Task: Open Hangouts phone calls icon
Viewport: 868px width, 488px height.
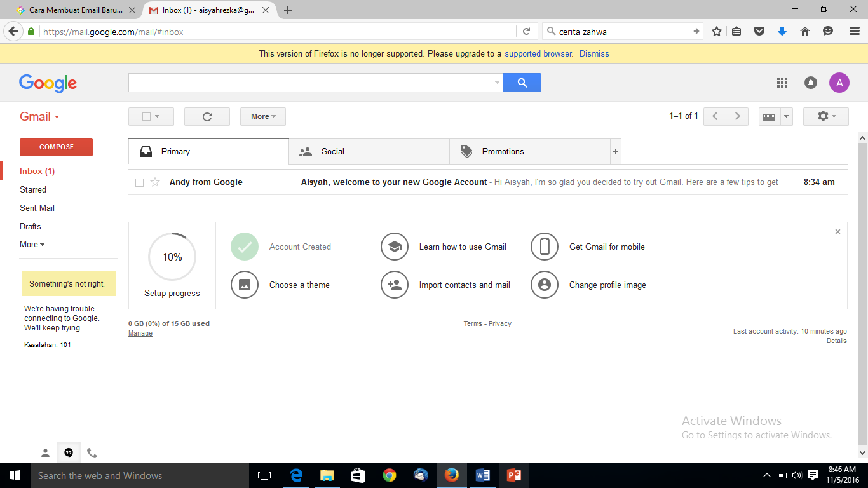Action: [x=92, y=453]
